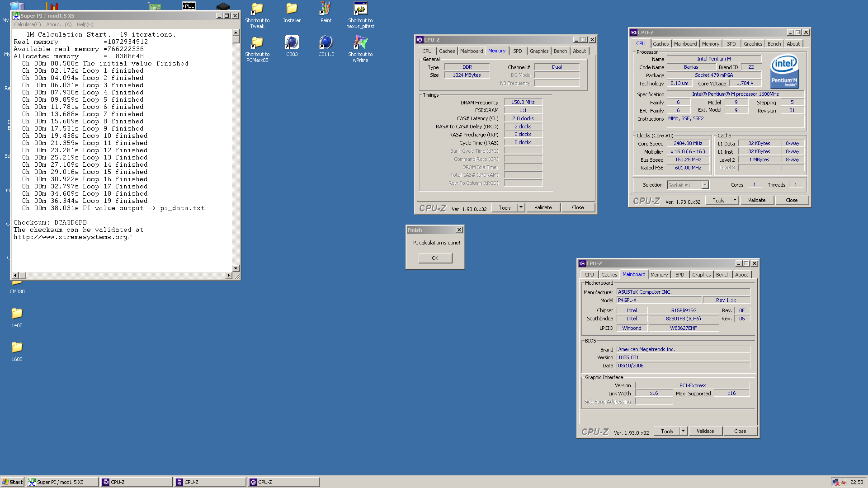Click Validate in Memory CPU-Z window

click(x=543, y=207)
